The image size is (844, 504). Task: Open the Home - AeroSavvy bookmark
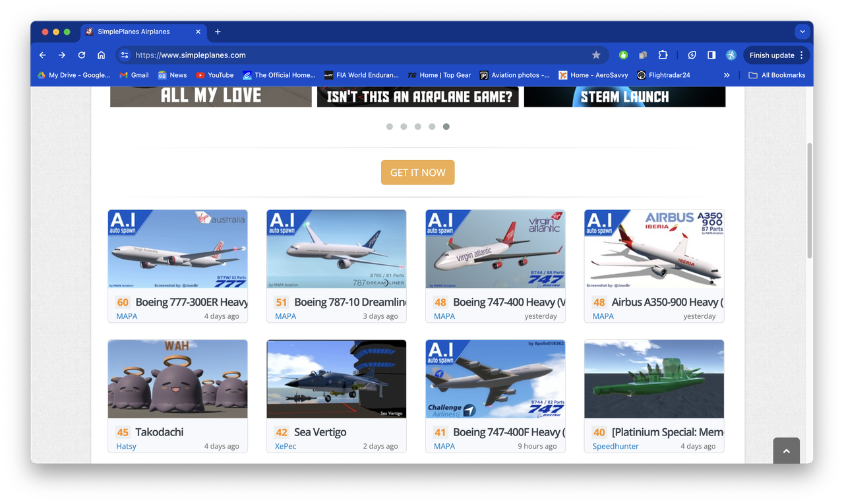[x=593, y=75]
